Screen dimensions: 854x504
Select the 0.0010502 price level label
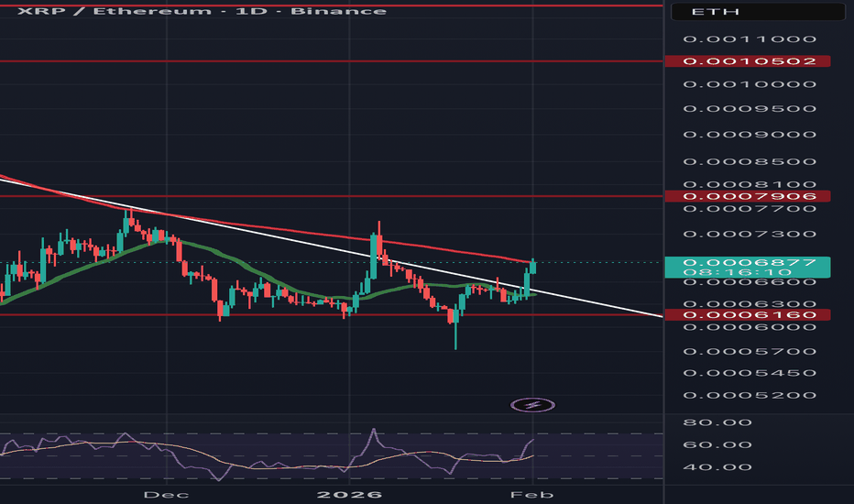point(748,61)
